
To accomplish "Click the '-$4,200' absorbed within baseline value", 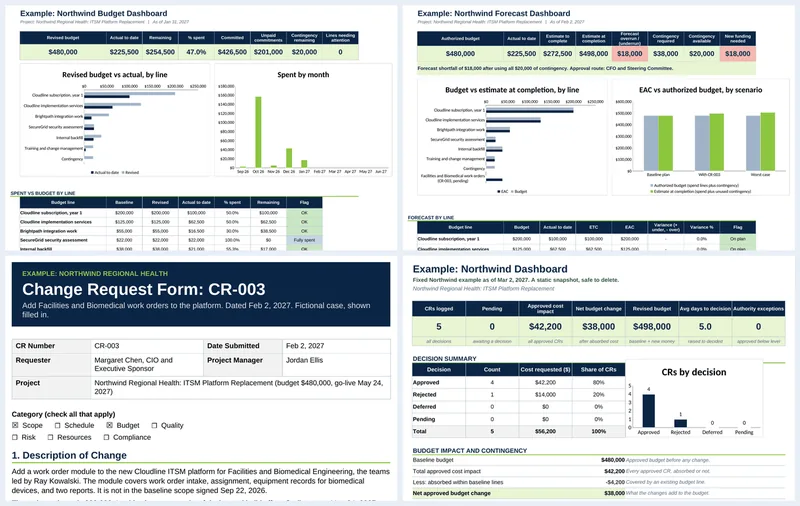I will [x=615, y=482].
